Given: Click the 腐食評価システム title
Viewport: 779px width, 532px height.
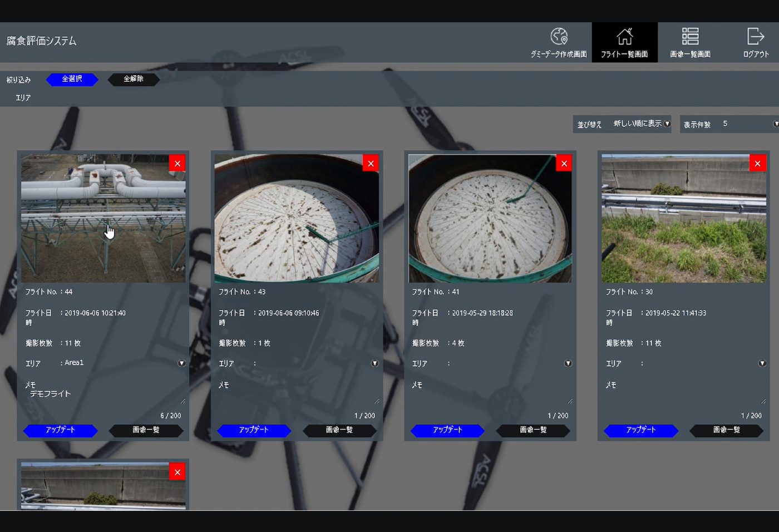Looking at the screenshot, I should click(x=42, y=41).
